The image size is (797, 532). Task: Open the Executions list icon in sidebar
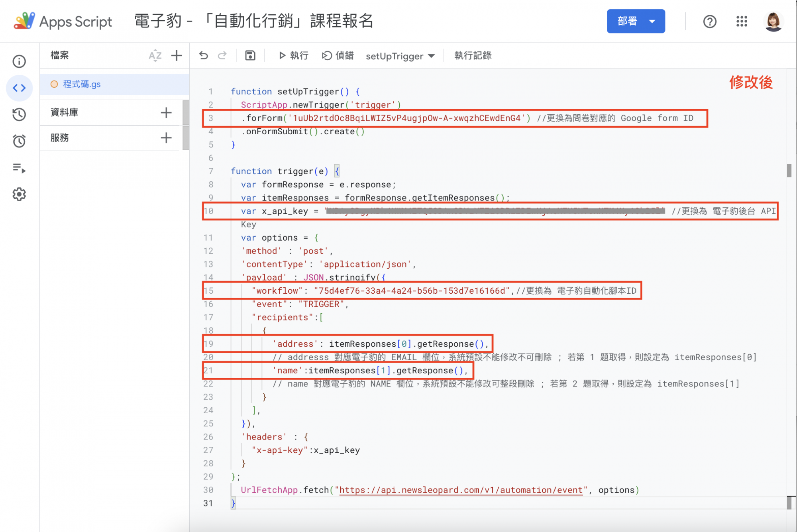tap(19, 168)
